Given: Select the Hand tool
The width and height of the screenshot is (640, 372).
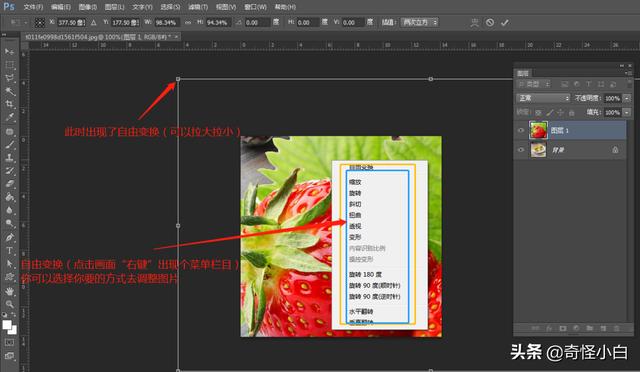Looking at the screenshot, I should click(9, 291).
